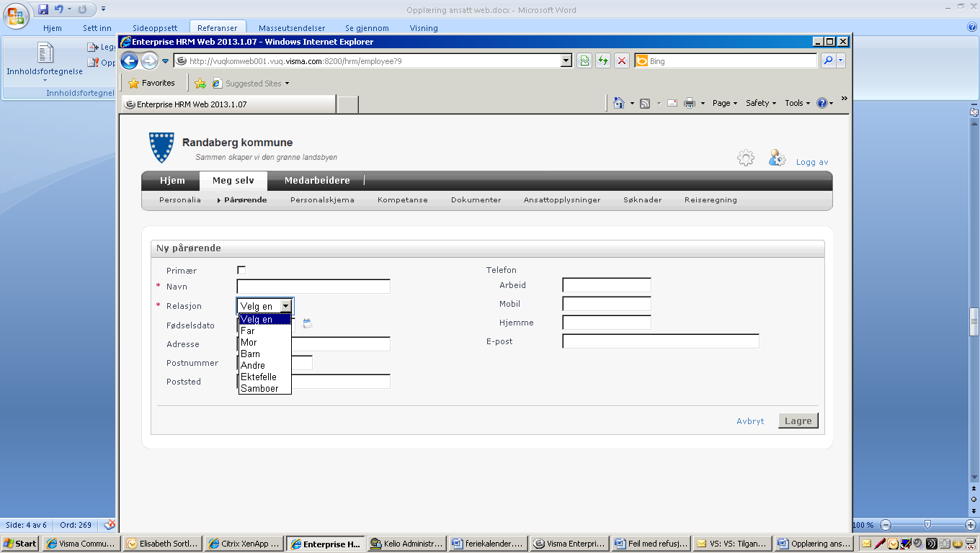Open Innholdsfortegnelse button in Word ribbon

point(45,62)
